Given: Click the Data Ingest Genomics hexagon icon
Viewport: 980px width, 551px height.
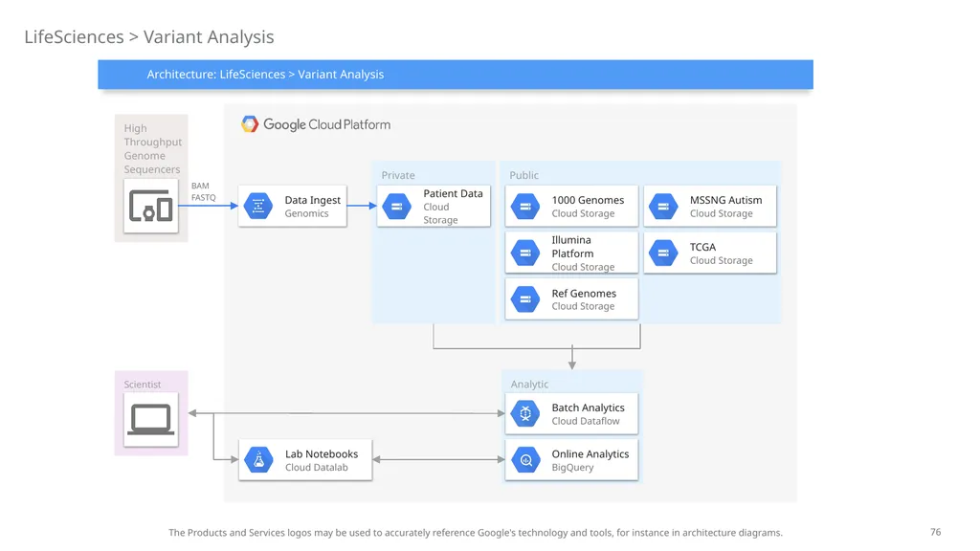Looking at the screenshot, I should pos(258,207).
